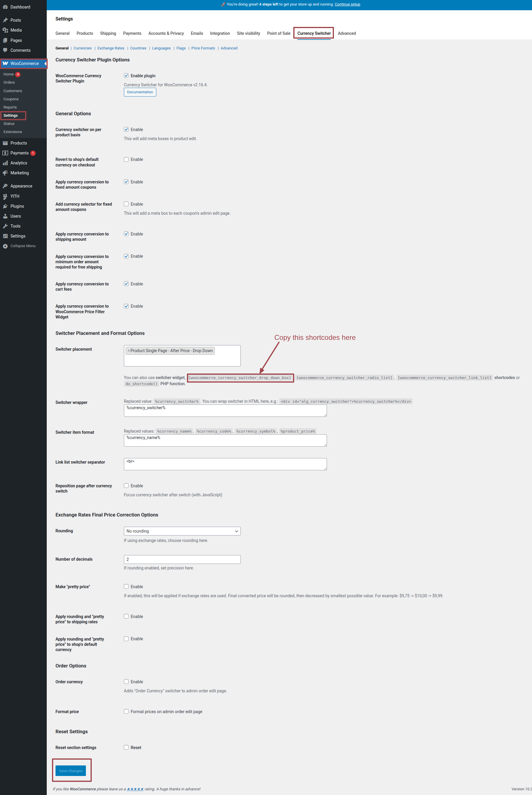Open the Plugins plug icon

5,206
